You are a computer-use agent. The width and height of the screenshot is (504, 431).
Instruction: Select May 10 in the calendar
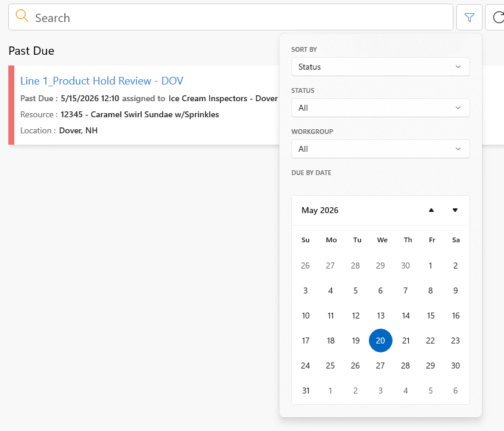[x=306, y=316]
